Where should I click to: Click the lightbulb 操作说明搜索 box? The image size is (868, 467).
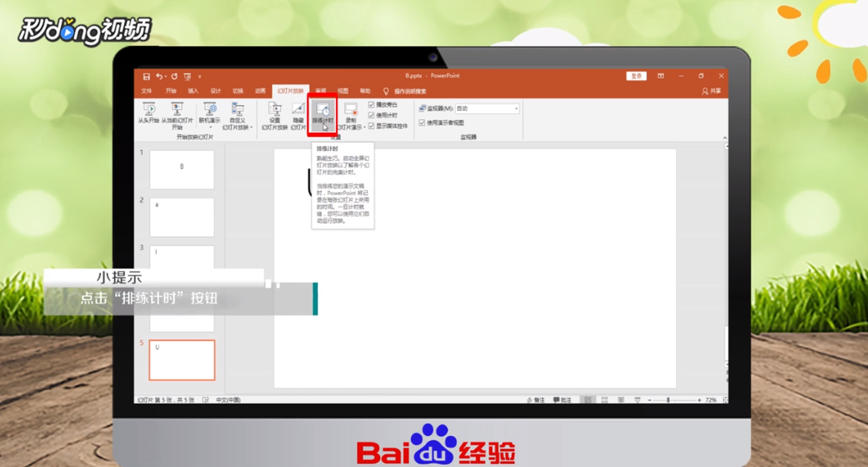pos(405,91)
